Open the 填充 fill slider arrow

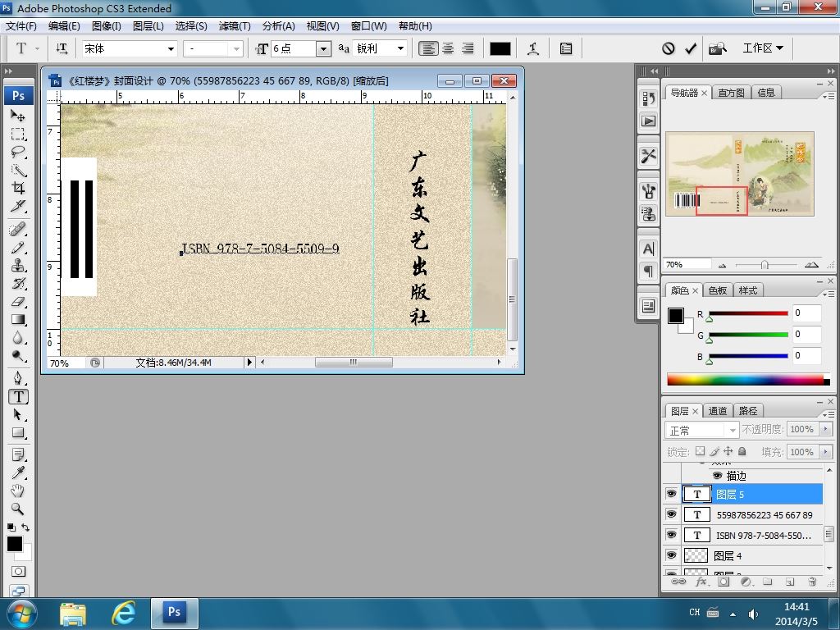(x=825, y=452)
